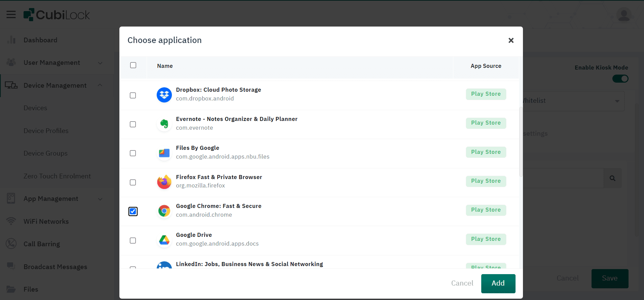Click Play Store badge for Dropbox
Image resolution: width=644 pixels, height=300 pixels.
486,94
